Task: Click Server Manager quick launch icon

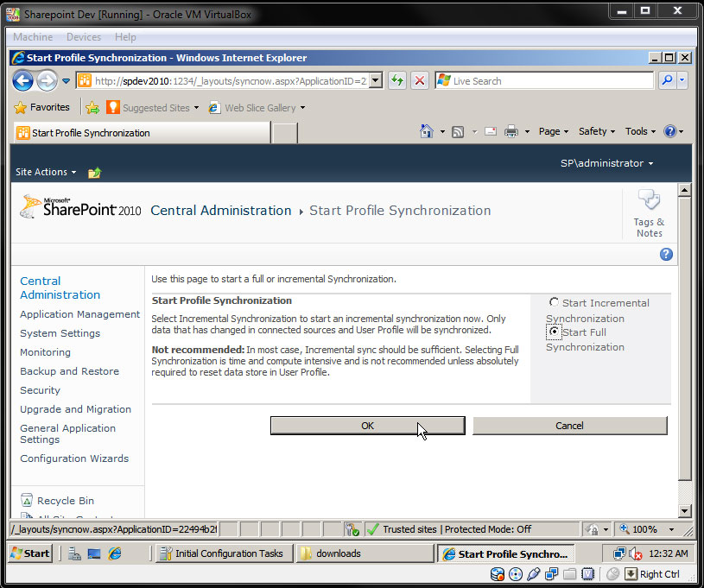Action: coord(74,553)
